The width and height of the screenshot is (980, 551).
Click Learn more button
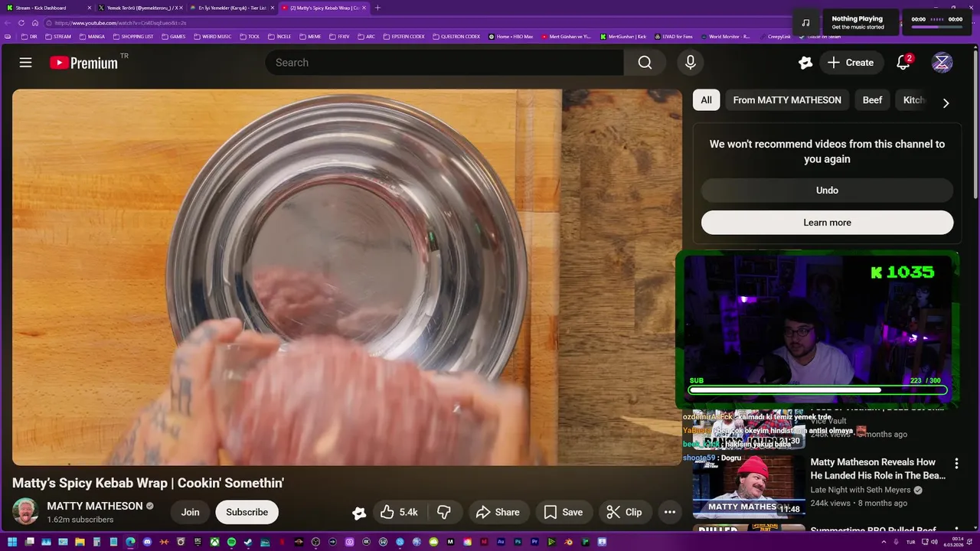827,222
